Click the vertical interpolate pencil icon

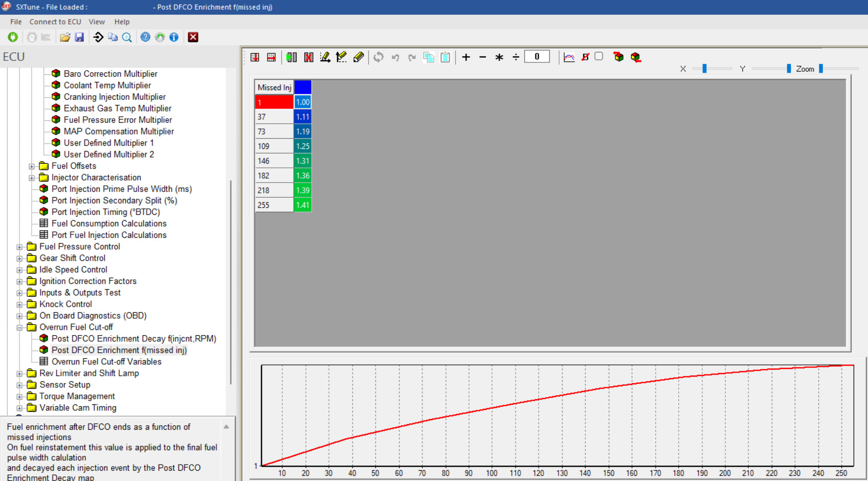click(x=341, y=57)
